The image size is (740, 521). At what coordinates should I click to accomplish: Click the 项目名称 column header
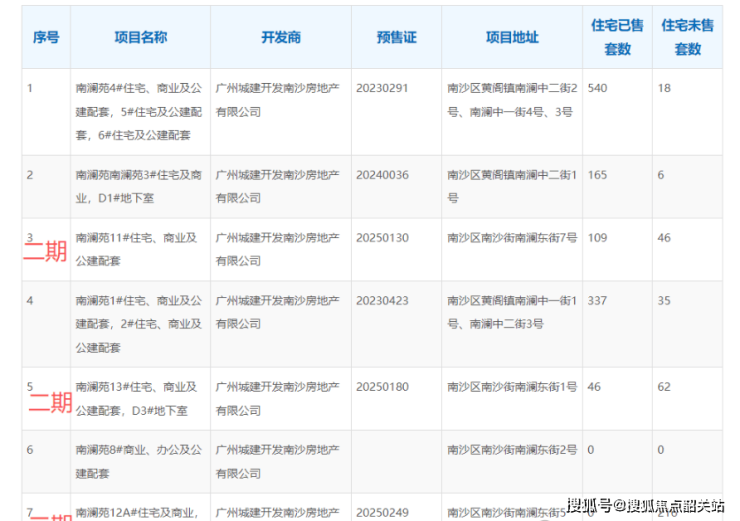[x=140, y=37]
